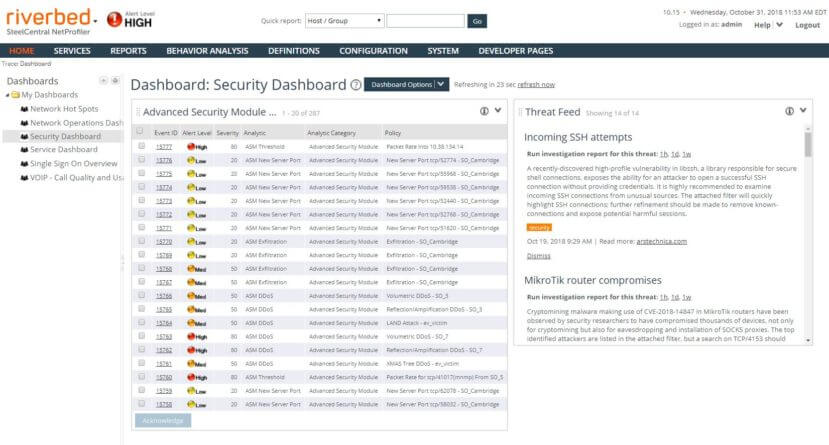The width and height of the screenshot is (829, 445).
Task: Sort by the Severity column header
Action: (x=227, y=133)
